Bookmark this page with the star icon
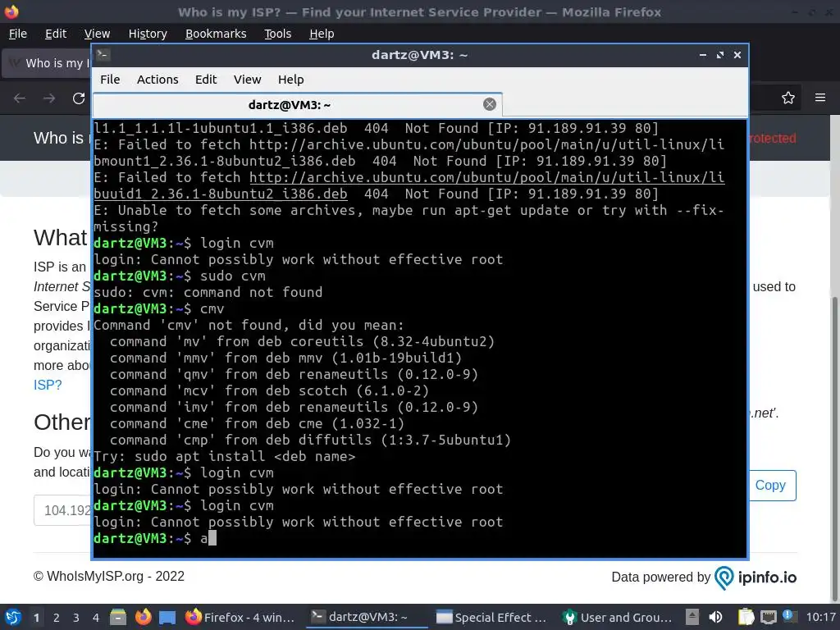Screen dimensions: 840x630 [788, 98]
